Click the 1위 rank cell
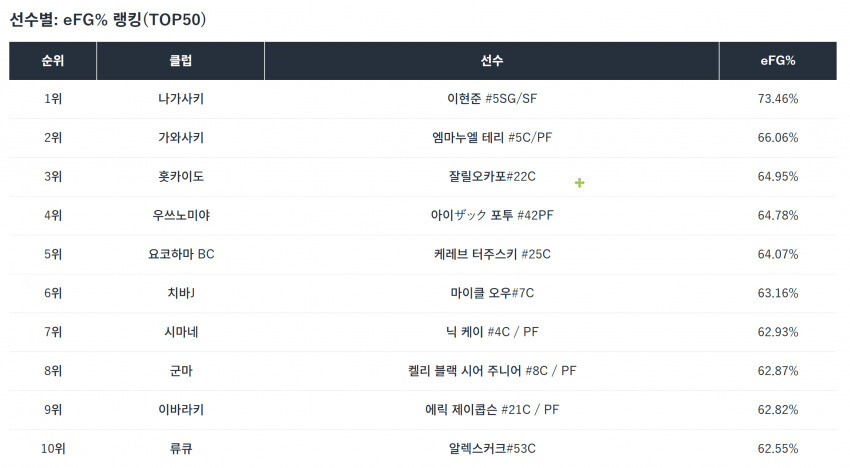850x468 pixels. pyautogui.click(x=53, y=99)
